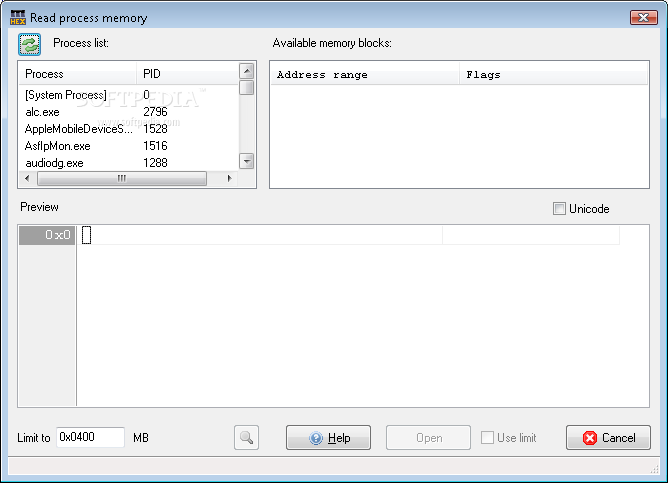Click PID value 2796
Screen dimensions: 668x483
155,112
